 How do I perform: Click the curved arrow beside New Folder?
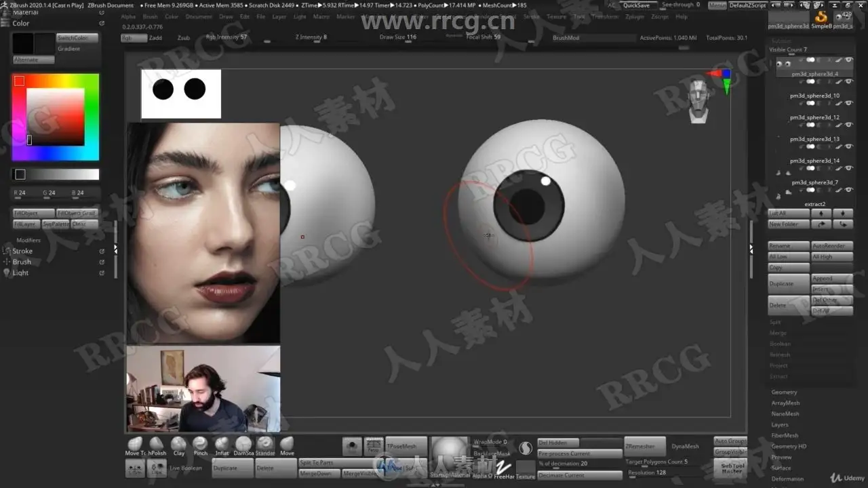click(x=821, y=224)
